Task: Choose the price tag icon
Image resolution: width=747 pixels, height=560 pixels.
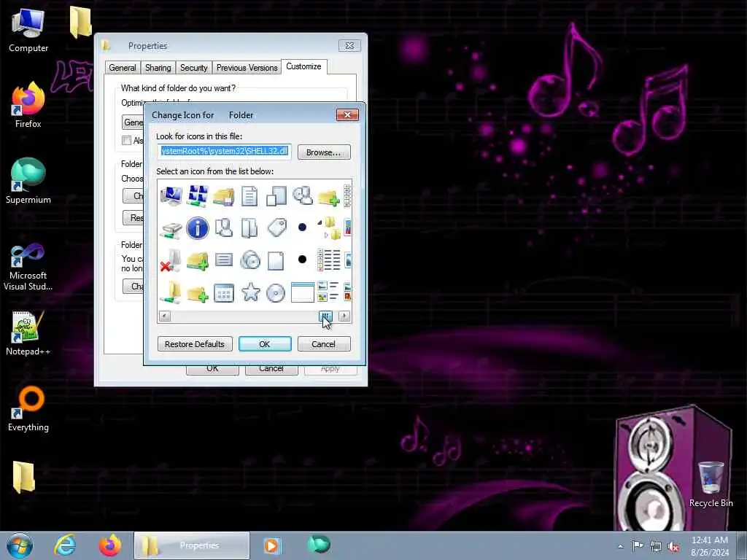Action: coord(276,227)
